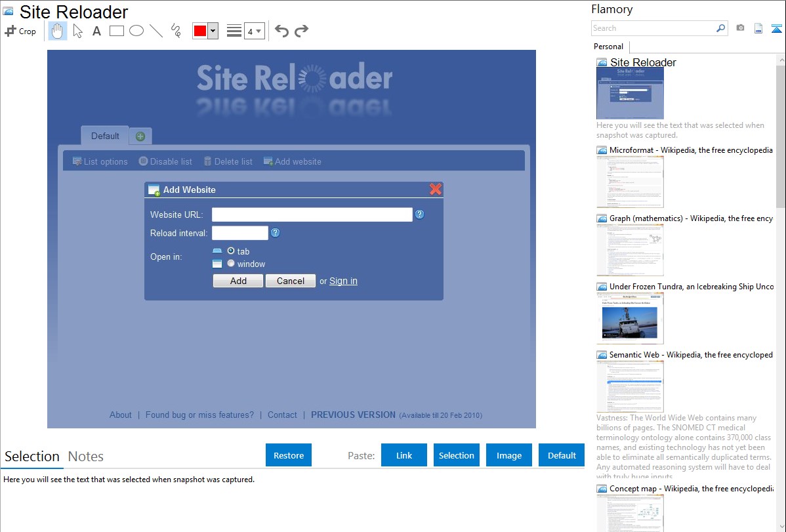Click the red color swatch
The height and width of the screenshot is (532, 786).
point(200,31)
